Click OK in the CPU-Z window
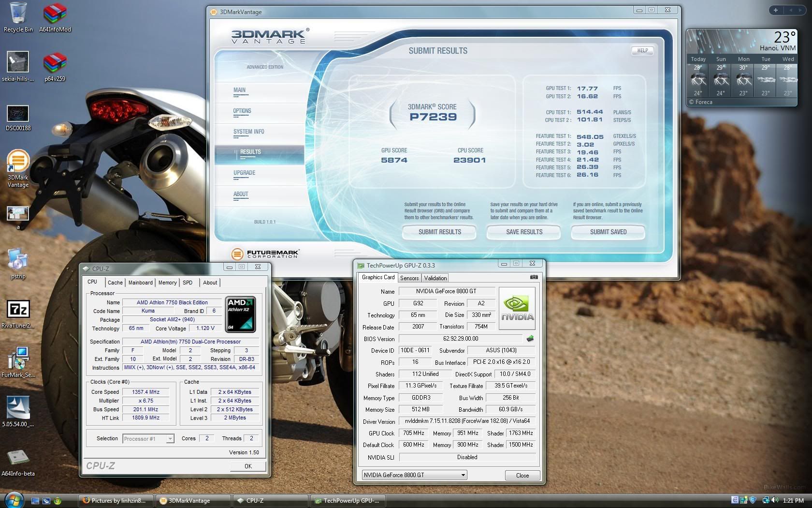 coord(248,466)
